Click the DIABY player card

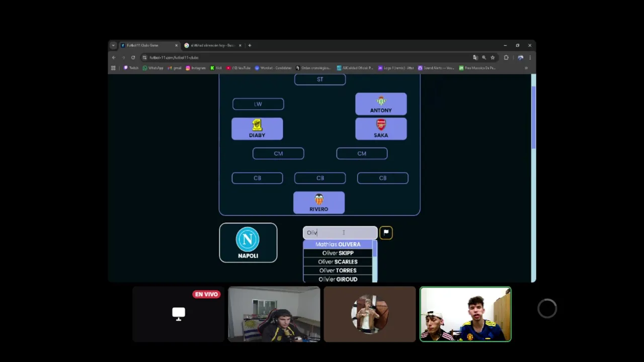tap(257, 129)
